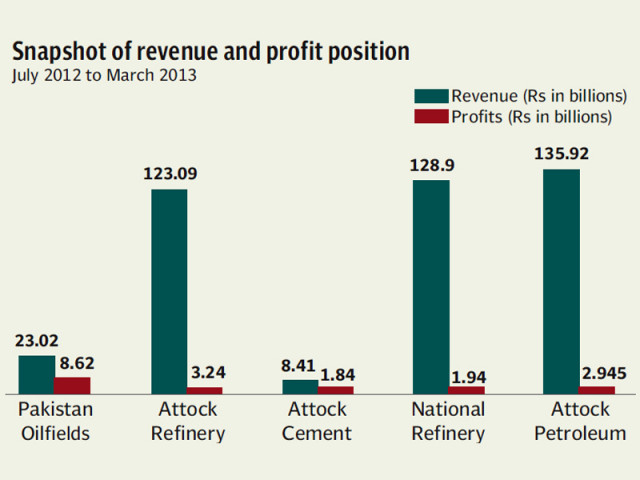Click the green Revenue legend swatch
Screen dimensions: 640x480
[431, 96]
